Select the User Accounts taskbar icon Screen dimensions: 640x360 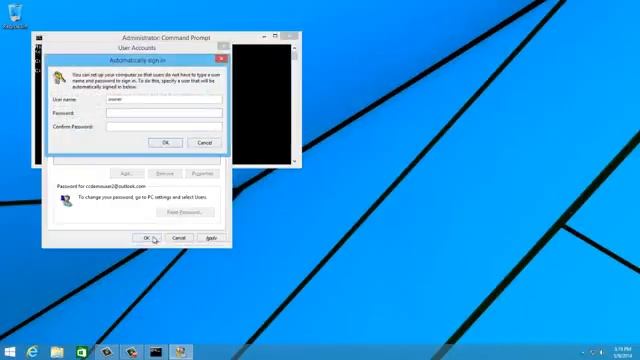click(180, 352)
